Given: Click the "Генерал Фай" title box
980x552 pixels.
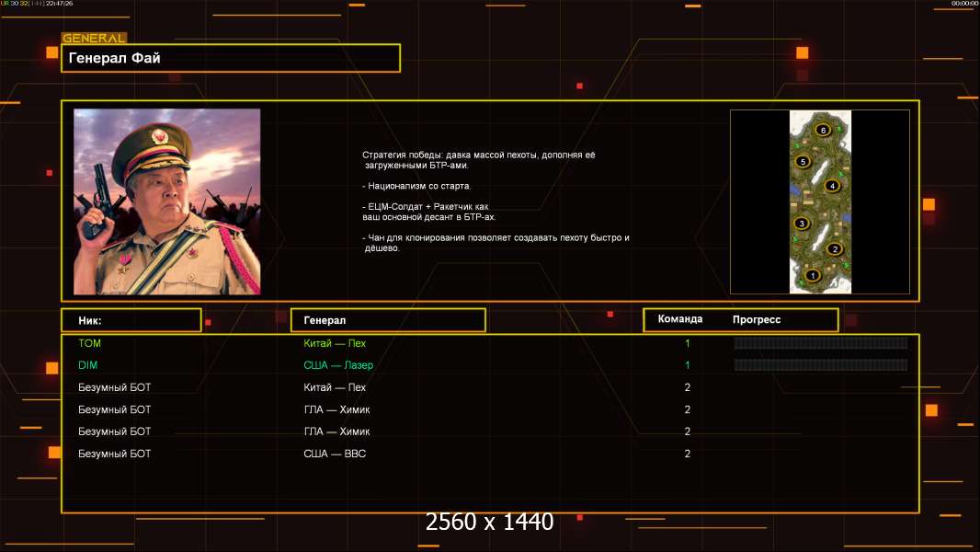Looking at the screenshot, I should click(231, 58).
